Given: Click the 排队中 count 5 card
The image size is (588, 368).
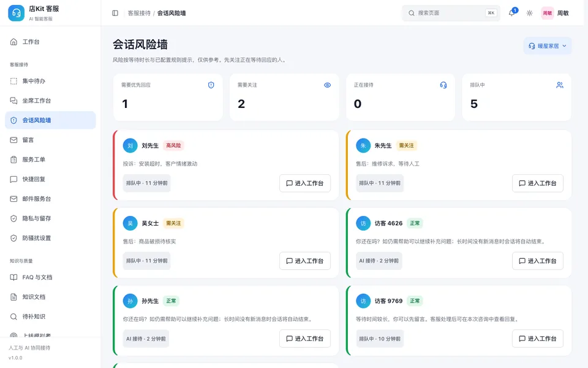Looking at the screenshot, I should pyautogui.click(x=517, y=98).
